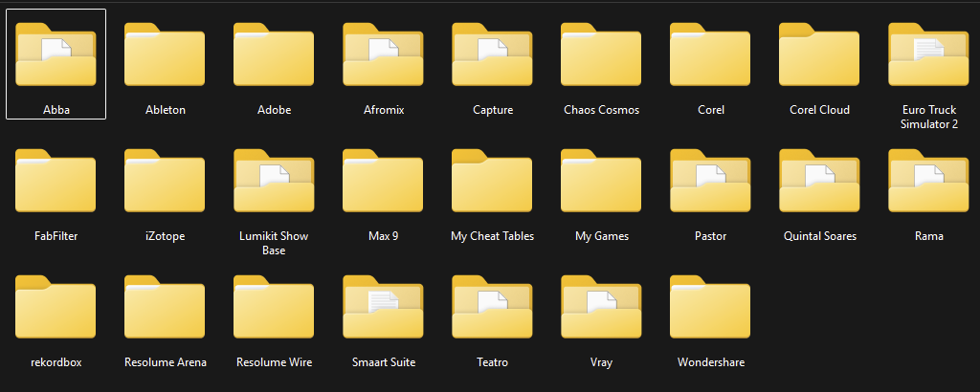Click the 'Wondershare' name text
The width and height of the screenshot is (980, 392).
[711, 362]
